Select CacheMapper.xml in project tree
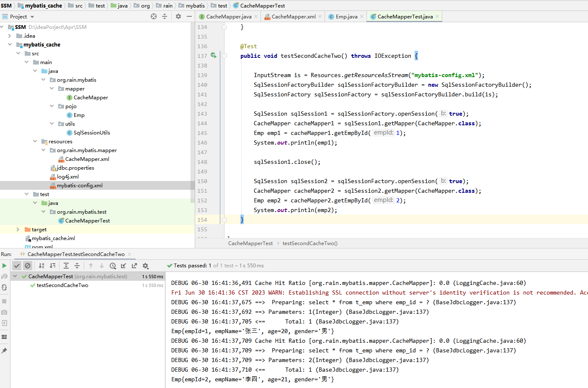This screenshot has height=388, width=588. [87, 159]
